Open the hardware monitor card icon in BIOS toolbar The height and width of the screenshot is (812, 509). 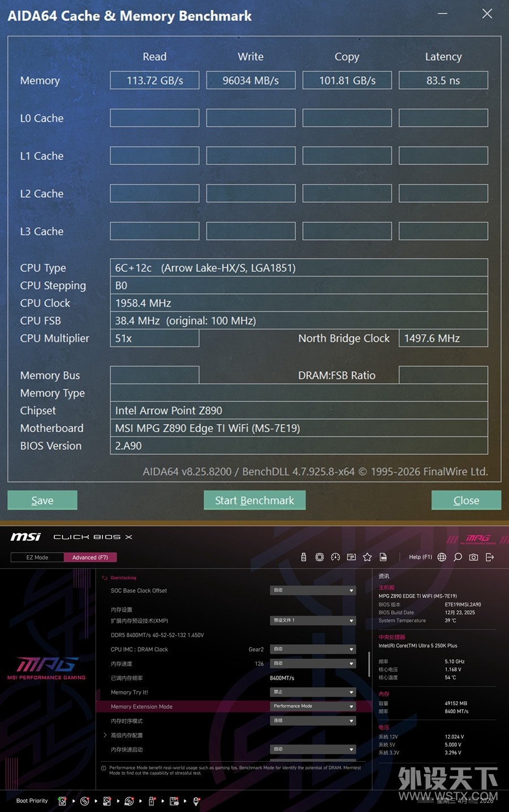(351, 557)
